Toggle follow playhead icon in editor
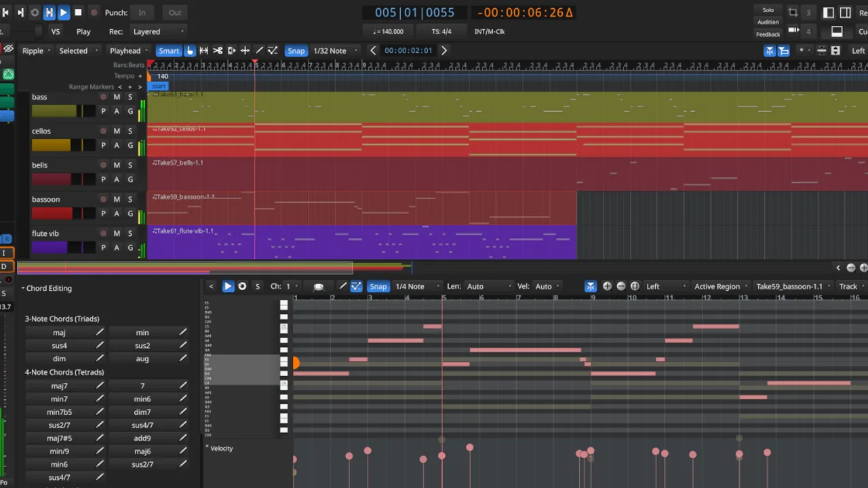868x488 pixels. (770, 51)
